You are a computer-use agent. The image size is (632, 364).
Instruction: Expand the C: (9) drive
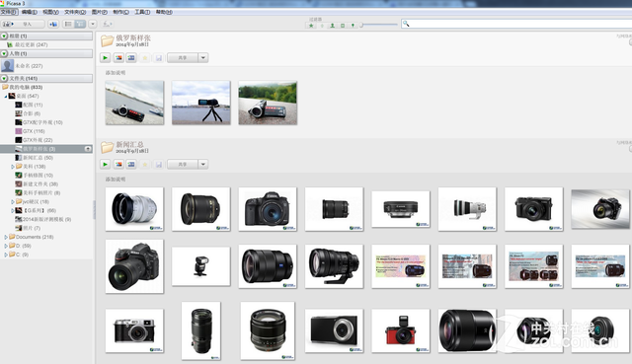click(x=6, y=255)
